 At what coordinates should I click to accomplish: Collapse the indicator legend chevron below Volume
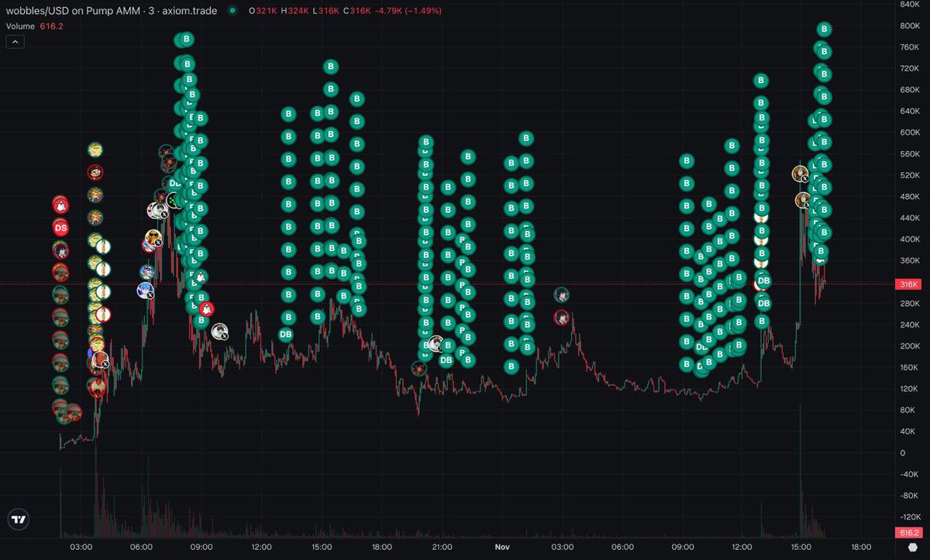pyautogui.click(x=15, y=42)
